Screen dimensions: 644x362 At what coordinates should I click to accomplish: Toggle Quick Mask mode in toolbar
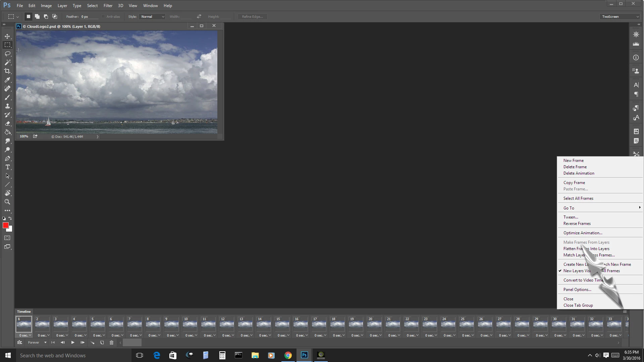pyautogui.click(x=7, y=238)
